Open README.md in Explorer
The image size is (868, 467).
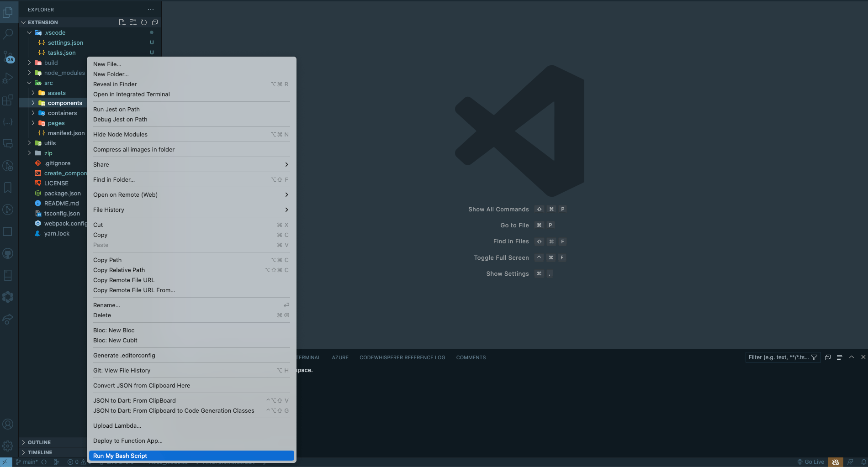[61, 203]
